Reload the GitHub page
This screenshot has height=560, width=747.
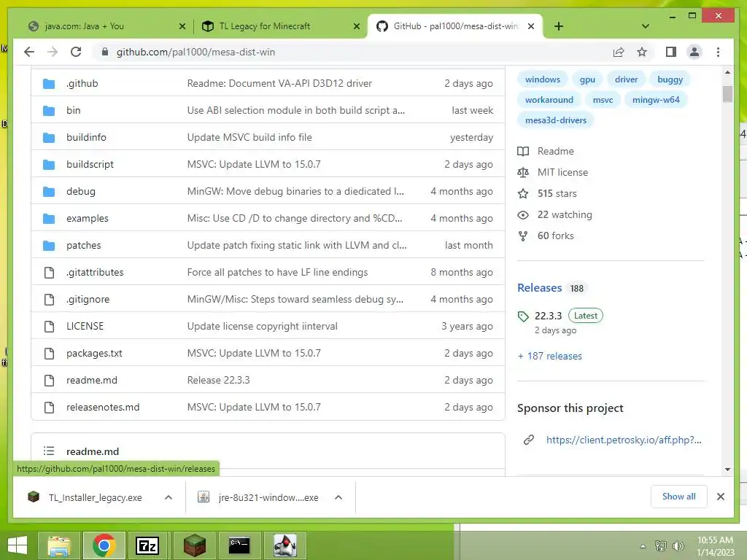click(x=76, y=52)
